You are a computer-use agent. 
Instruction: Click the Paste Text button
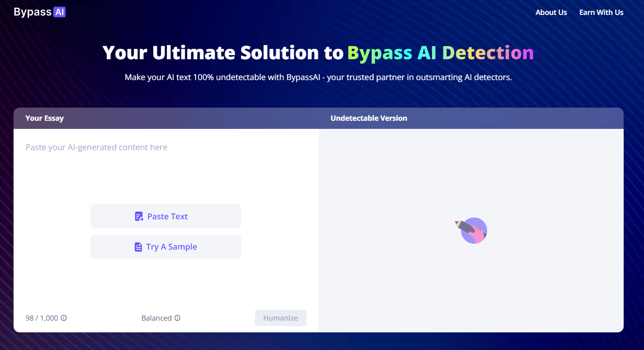pos(166,216)
